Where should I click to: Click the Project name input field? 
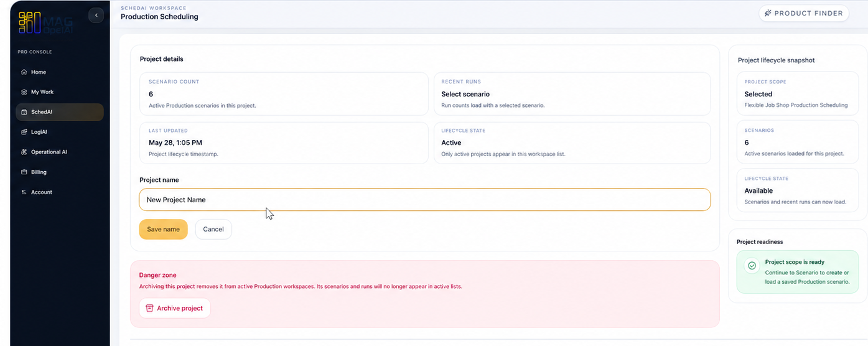[425, 200]
